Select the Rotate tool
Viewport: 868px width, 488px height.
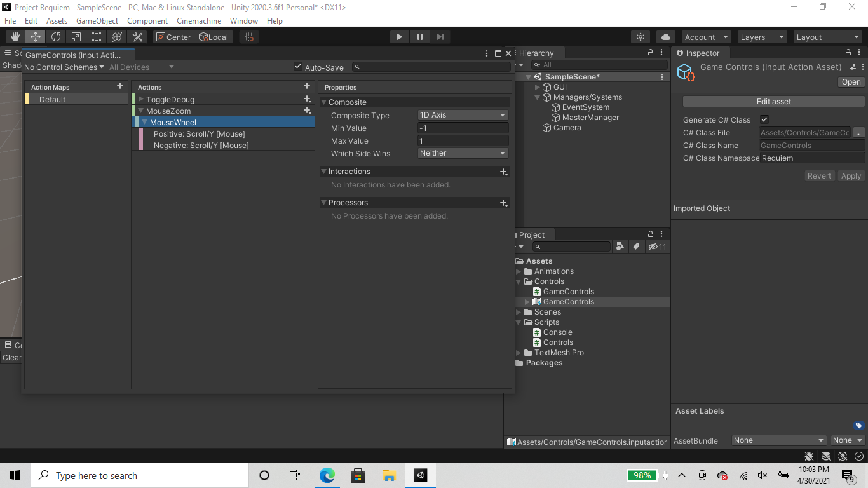pyautogui.click(x=56, y=36)
